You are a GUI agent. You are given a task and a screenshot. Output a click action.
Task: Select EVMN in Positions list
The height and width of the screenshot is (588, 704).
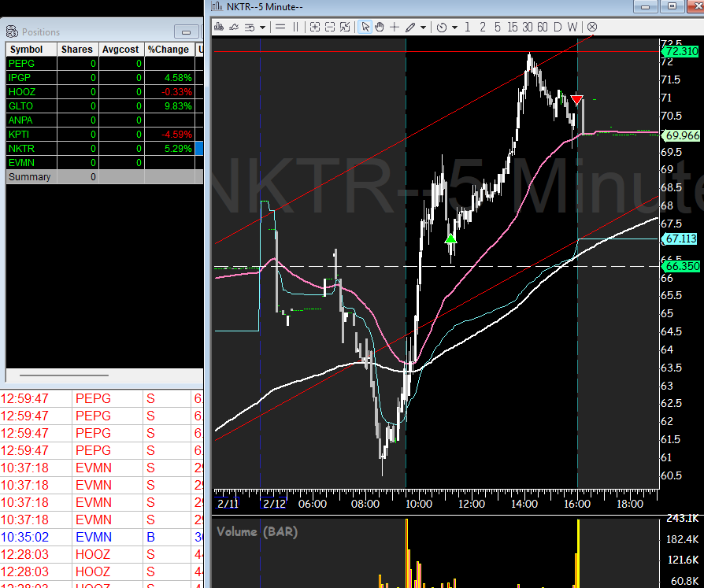click(x=21, y=162)
